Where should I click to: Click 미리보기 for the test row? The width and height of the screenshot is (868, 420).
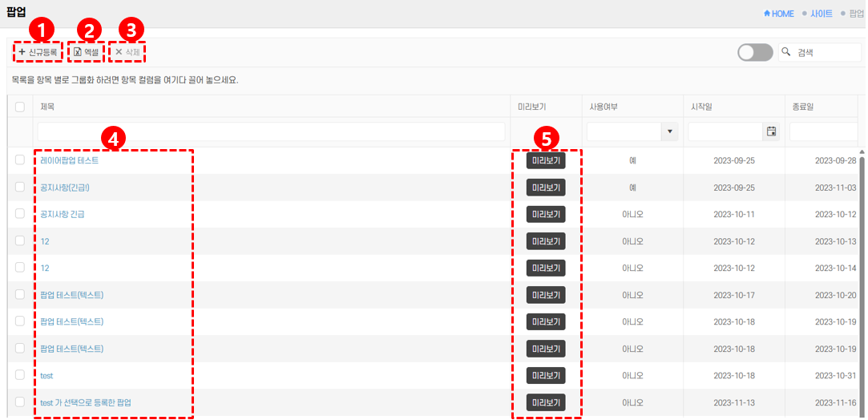click(x=545, y=375)
